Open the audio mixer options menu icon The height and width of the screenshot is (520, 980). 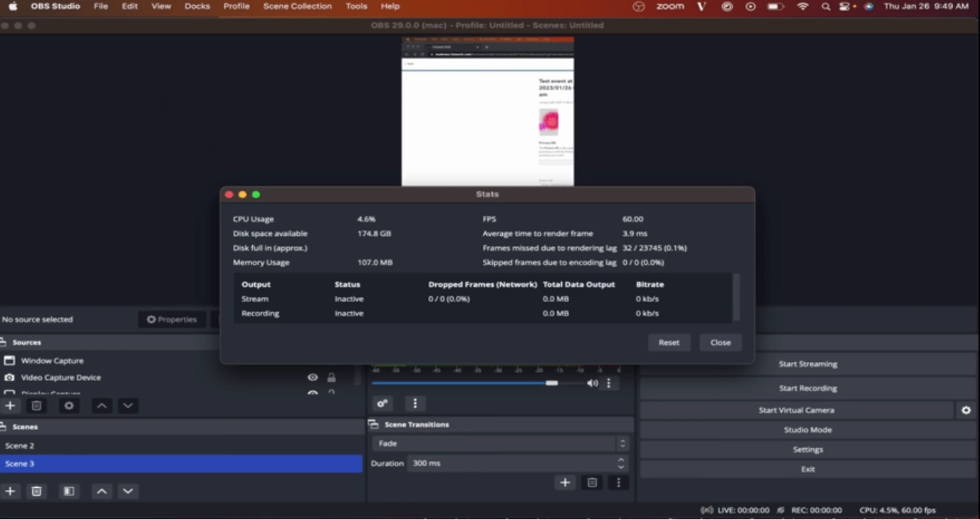415,403
